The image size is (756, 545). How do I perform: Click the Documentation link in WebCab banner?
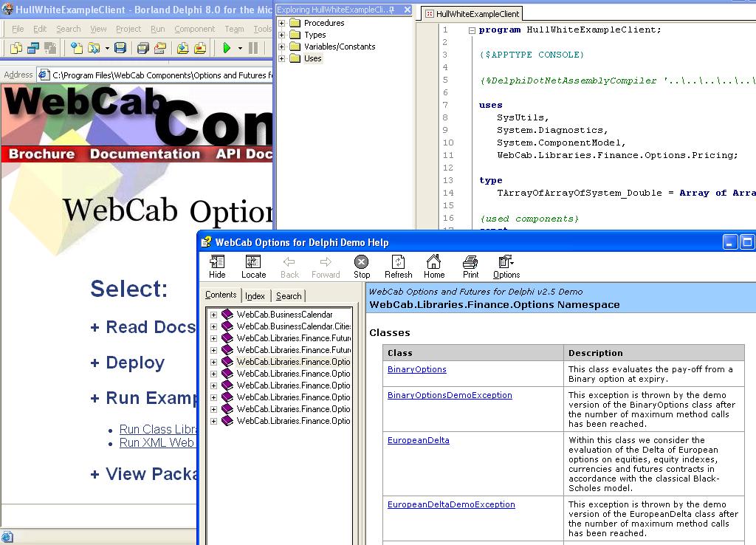pyautogui.click(x=145, y=154)
